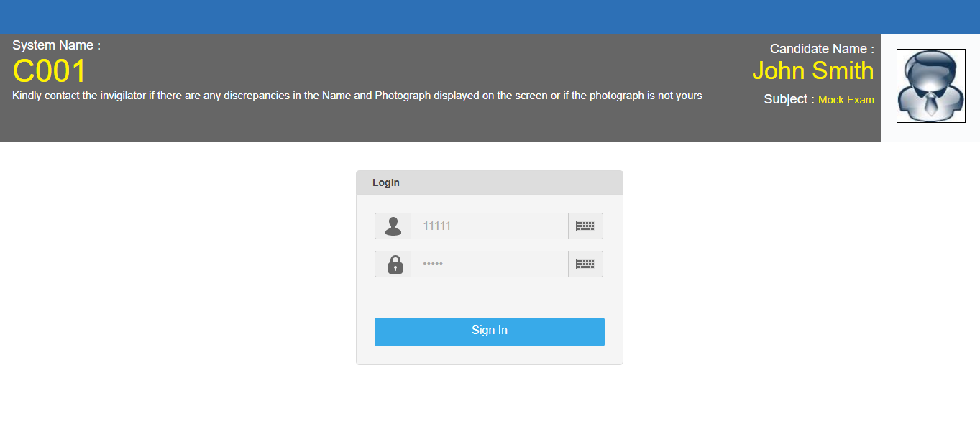Focus the username field showing 11111
Image resolution: width=980 pixels, height=439 pixels.
point(489,226)
